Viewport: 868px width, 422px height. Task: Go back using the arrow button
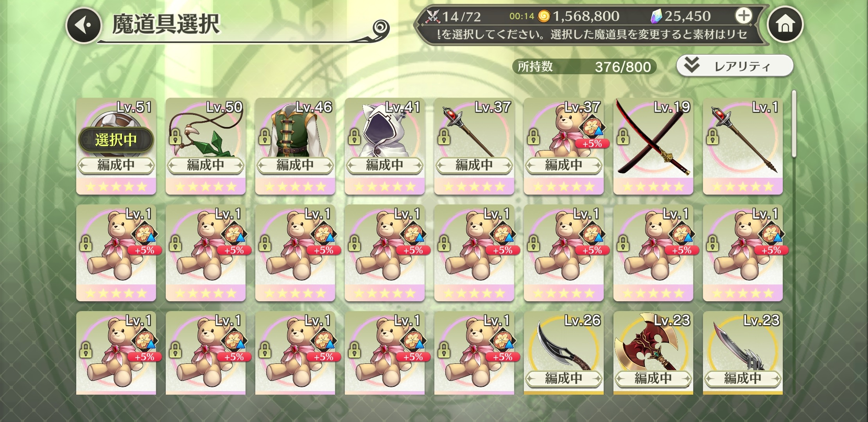(83, 25)
